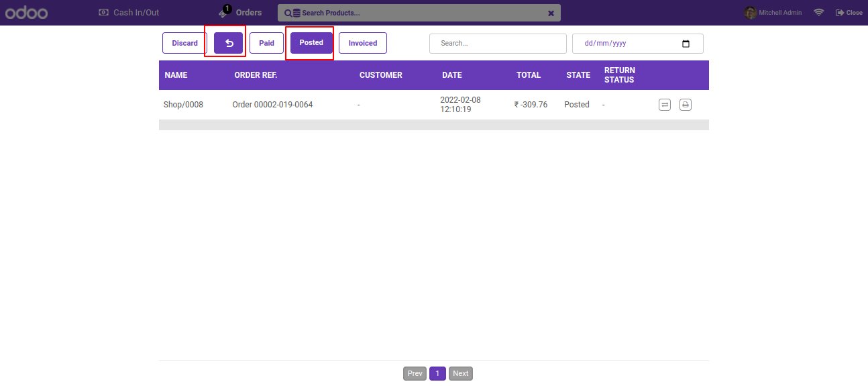Open Cash In/Out

coord(129,13)
